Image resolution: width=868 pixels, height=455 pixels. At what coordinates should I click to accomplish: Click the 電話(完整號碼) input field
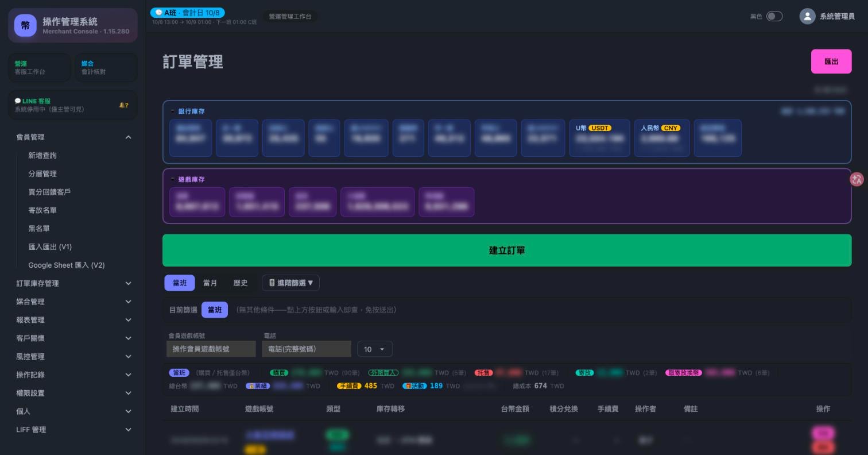pos(306,349)
